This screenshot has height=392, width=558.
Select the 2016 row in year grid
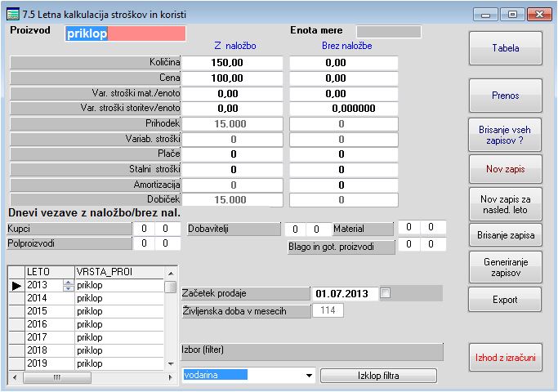(49, 324)
